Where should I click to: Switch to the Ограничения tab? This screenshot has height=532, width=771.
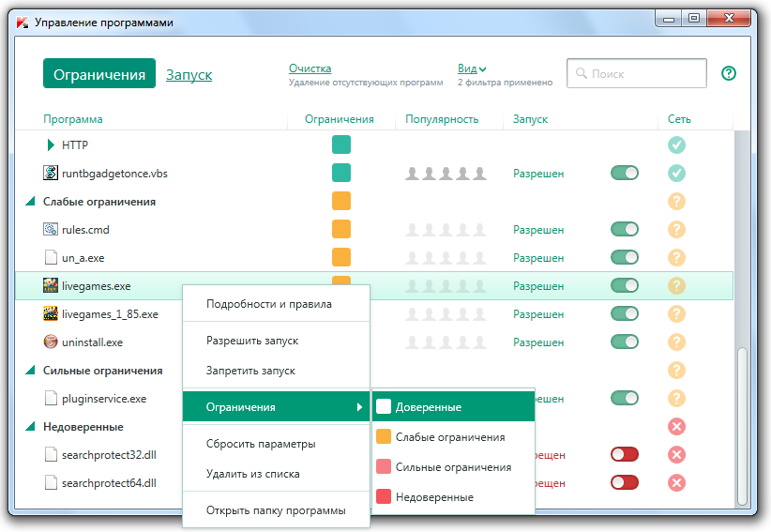click(99, 74)
